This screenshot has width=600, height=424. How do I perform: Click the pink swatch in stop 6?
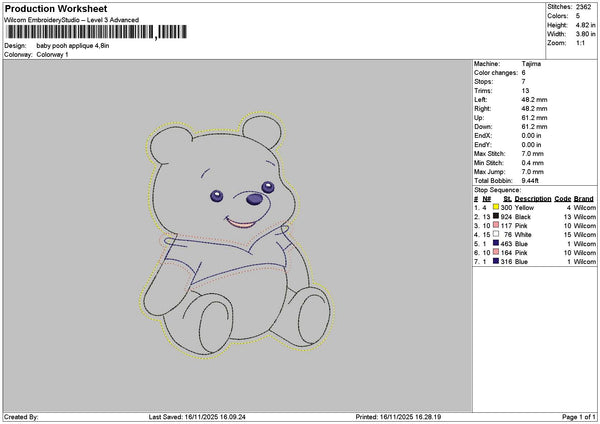click(496, 252)
